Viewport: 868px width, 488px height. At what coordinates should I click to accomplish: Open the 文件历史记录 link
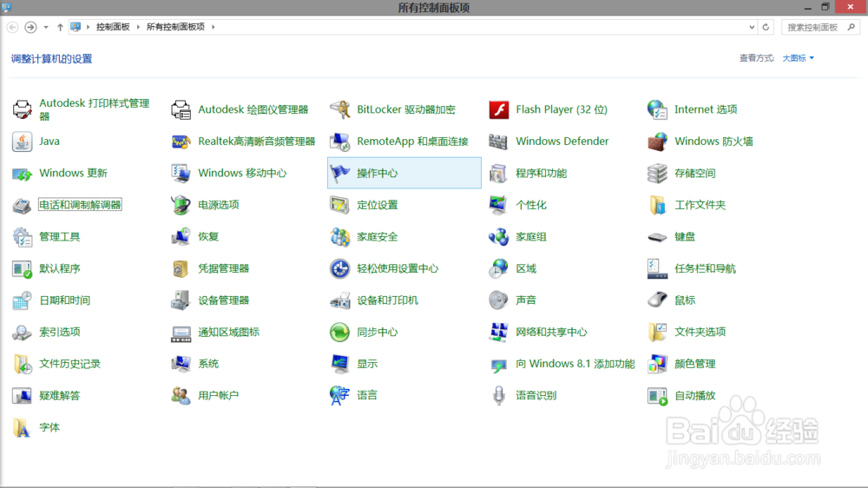pos(69,364)
